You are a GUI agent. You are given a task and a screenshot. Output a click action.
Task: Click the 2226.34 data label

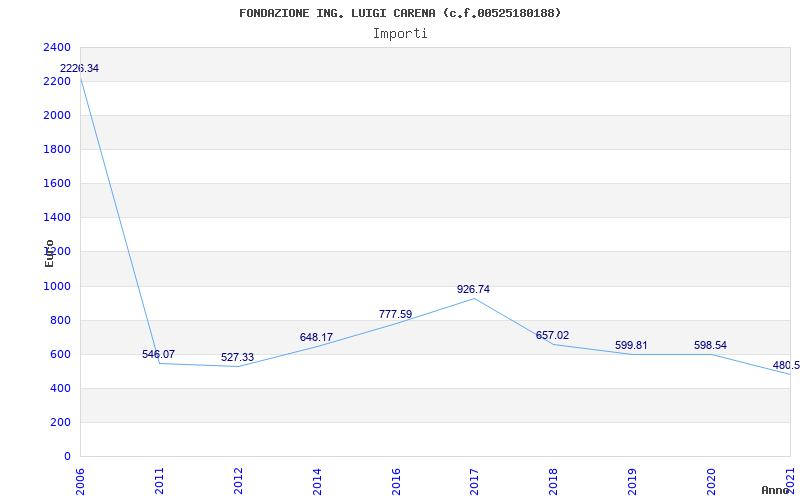pos(80,68)
